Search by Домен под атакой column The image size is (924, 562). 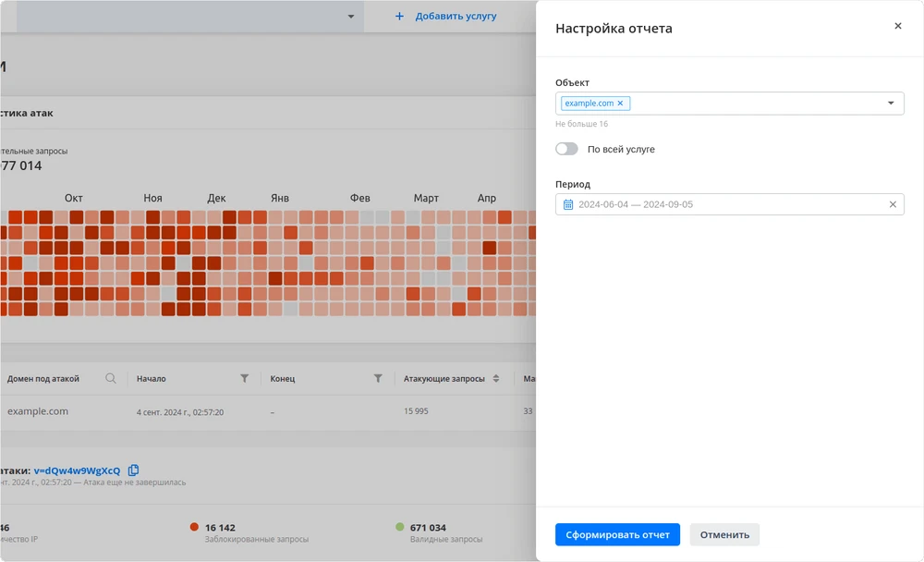tap(111, 378)
